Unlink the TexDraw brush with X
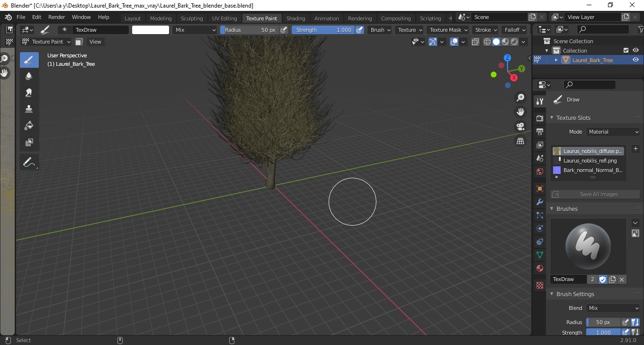Viewport: 644px width, 345px height. click(x=622, y=279)
